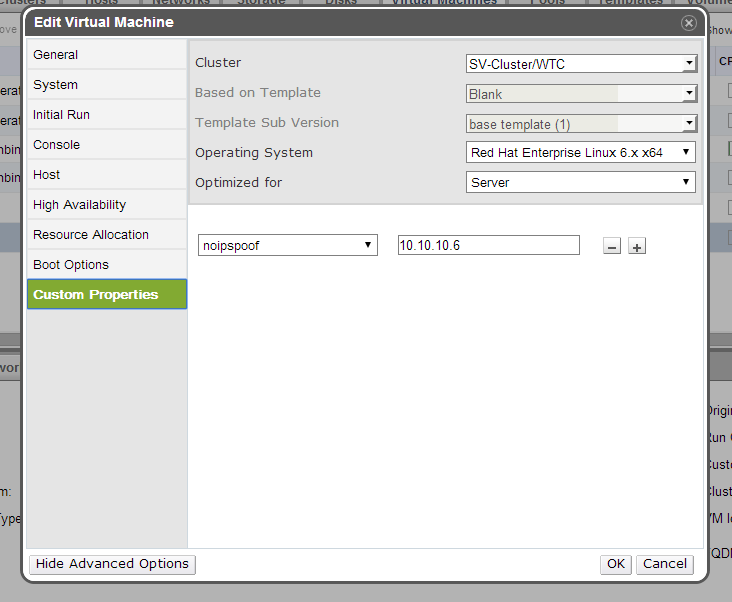Expand the Operating System dropdown
Viewport: 732px width, 602px height.
coord(581,153)
